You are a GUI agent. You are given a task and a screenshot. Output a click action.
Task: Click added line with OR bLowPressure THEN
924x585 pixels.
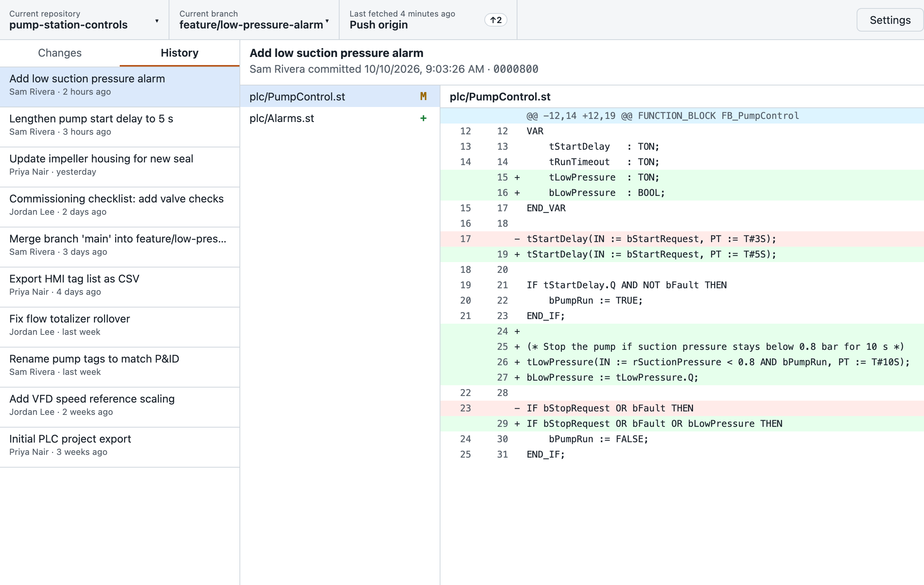682,424
